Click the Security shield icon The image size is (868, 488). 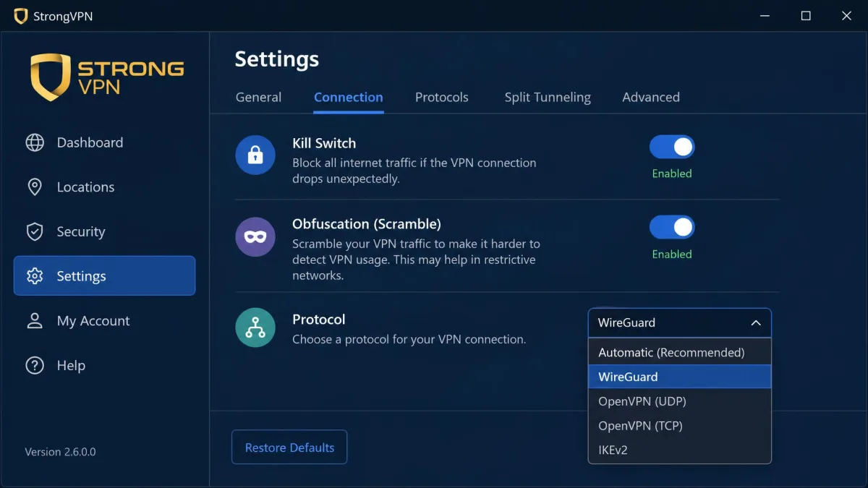35,231
